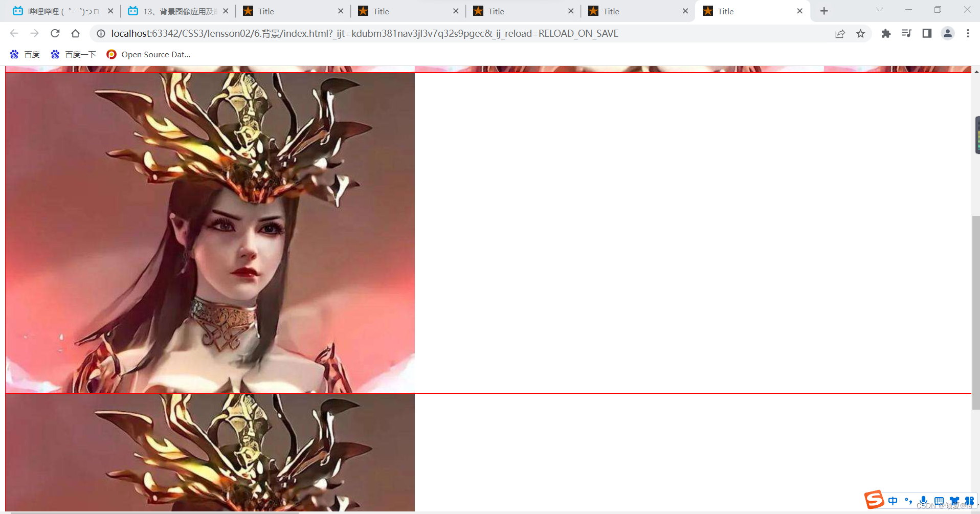This screenshot has height=514, width=980.
Task: Toggle Chinese/English mode via 中 icon
Action: tap(893, 501)
